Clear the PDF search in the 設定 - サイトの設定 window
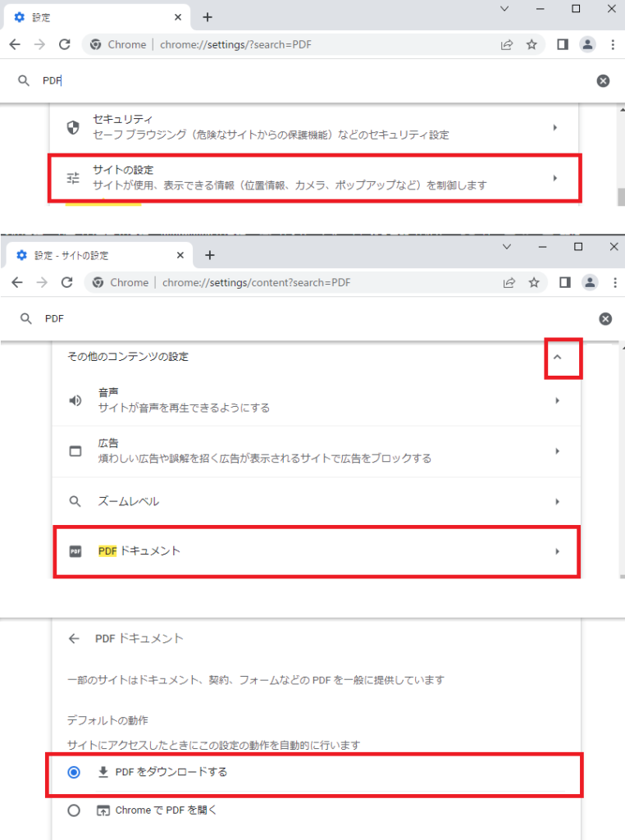625x840 pixels. click(605, 319)
